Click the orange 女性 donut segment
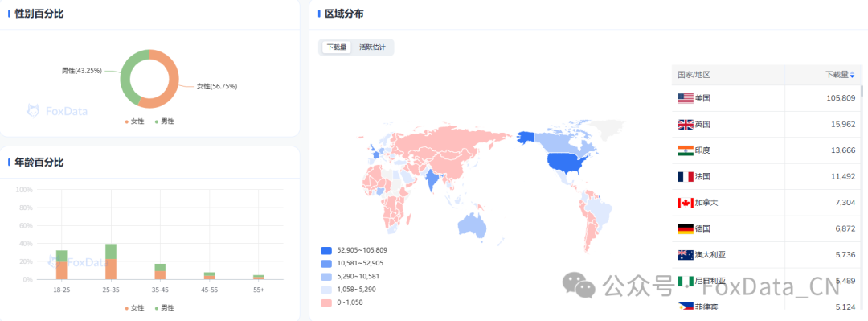Screen dimensions: 868x321 point(174,83)
